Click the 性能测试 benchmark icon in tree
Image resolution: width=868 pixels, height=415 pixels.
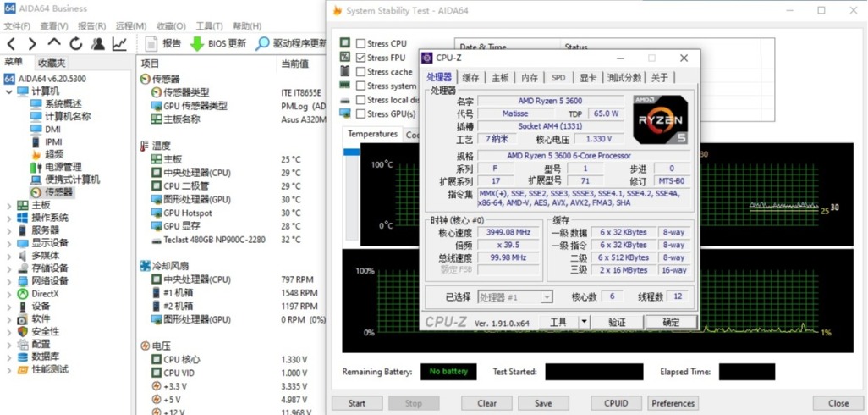[x=23, y=369]
